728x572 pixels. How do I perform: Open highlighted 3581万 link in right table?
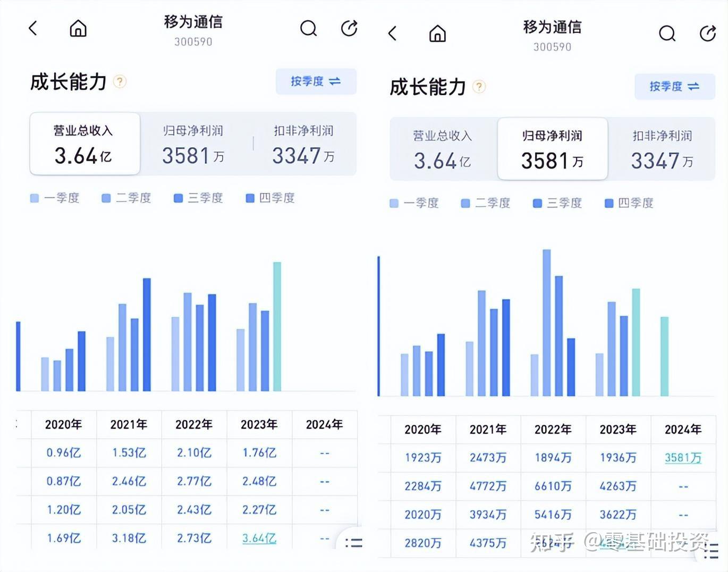click(683, 458)
